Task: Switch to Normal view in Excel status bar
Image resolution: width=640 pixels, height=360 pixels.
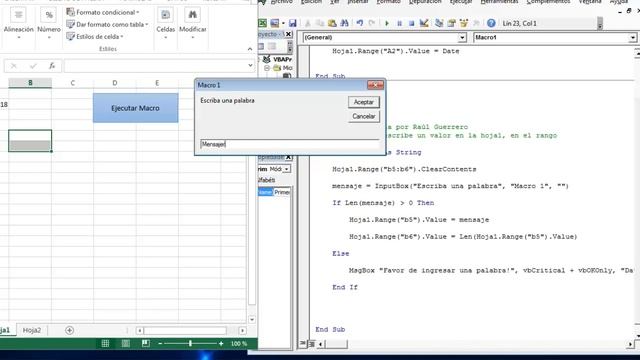Action: [x=105, y=344]
